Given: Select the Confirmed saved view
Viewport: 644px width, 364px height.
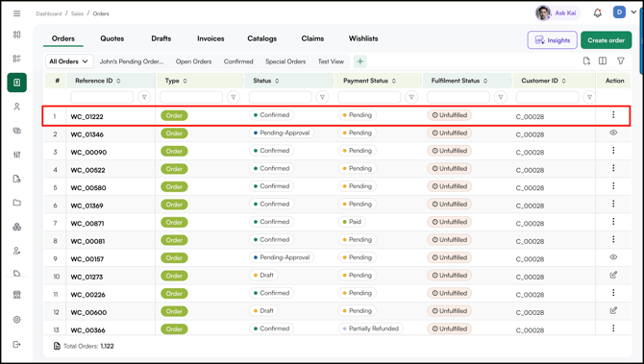Looking at the screenshot, I should [x=238, y=61].
